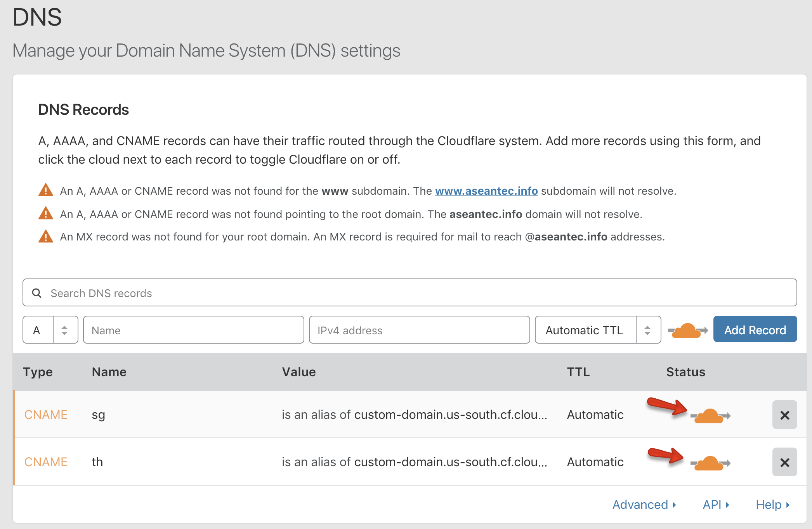Expand the API section
Screen dimensions: 812x529
(716, 505)
